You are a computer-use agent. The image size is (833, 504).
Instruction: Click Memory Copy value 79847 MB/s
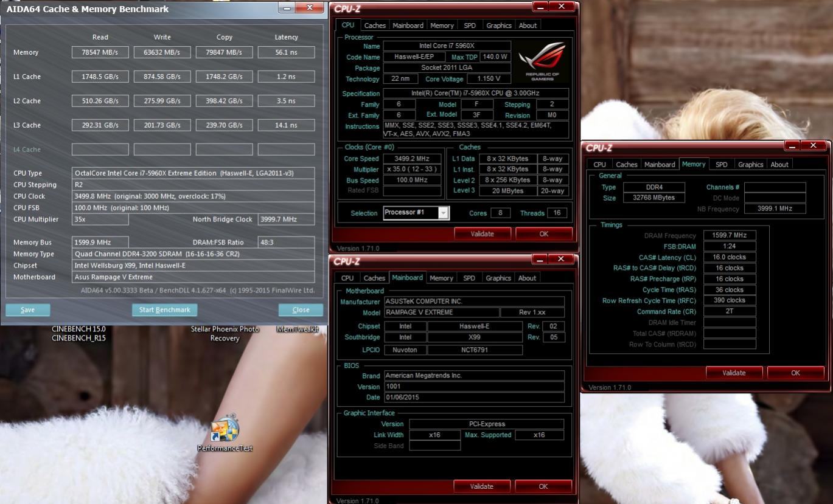224,52
